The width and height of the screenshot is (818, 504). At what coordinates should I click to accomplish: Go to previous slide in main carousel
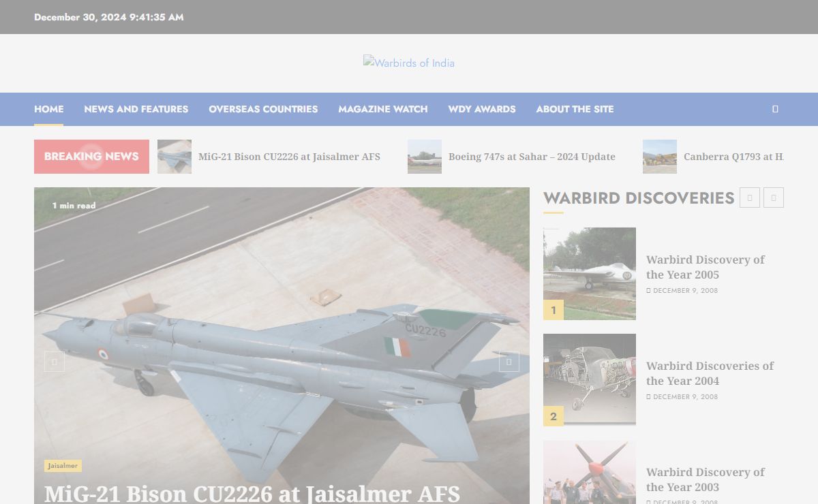(55, 362)
